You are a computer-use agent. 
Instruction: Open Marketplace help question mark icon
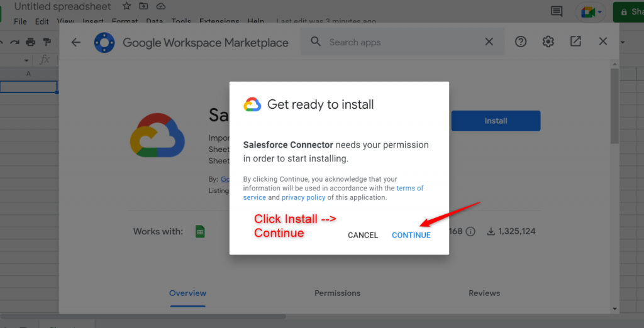click(521, 41)
